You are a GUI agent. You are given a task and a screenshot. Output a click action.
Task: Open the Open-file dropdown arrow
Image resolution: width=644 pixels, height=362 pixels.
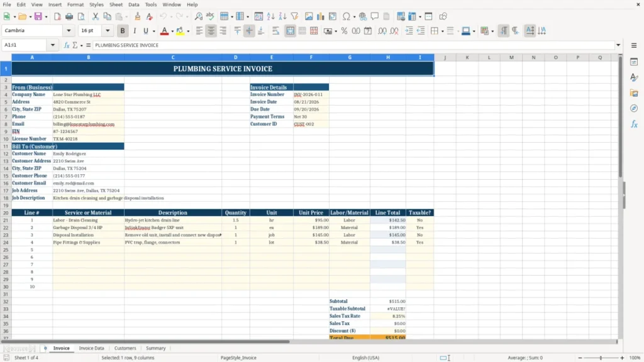click(x=30, y=17)
